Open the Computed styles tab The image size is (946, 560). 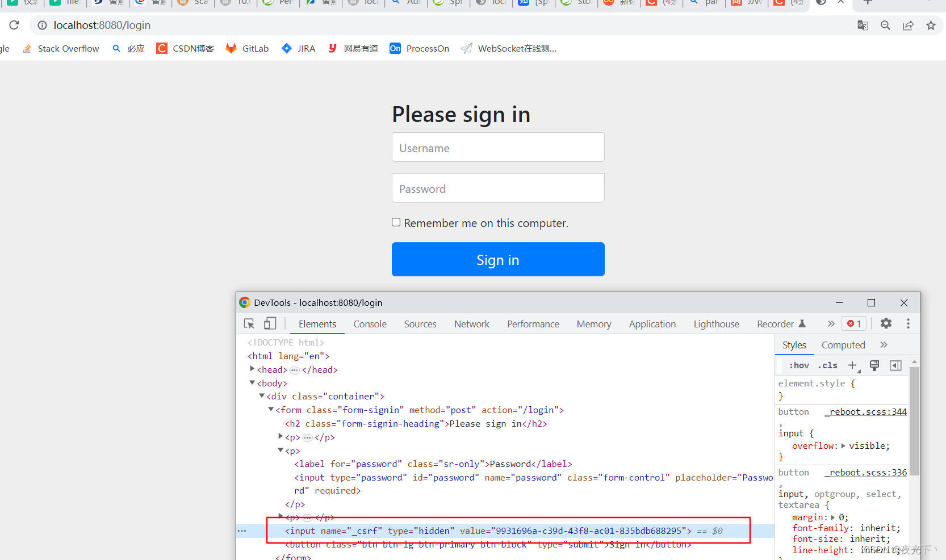pyautogui.click(x=843, y=344)
